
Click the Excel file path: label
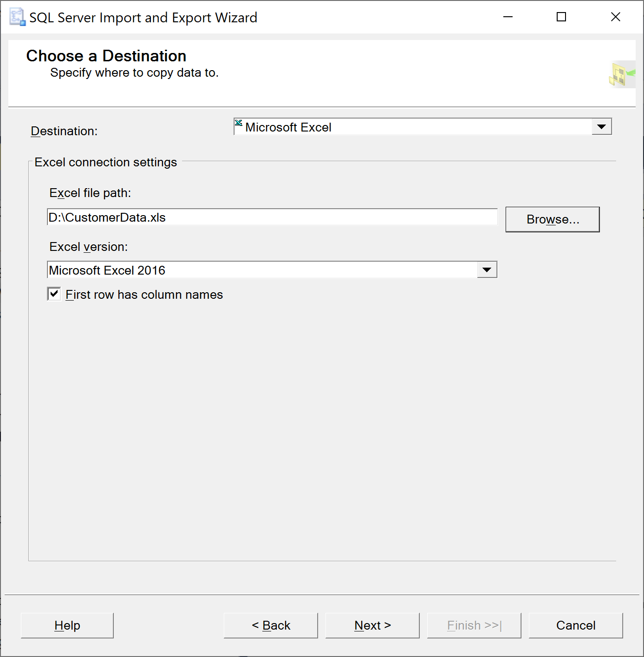click(90, 193)
